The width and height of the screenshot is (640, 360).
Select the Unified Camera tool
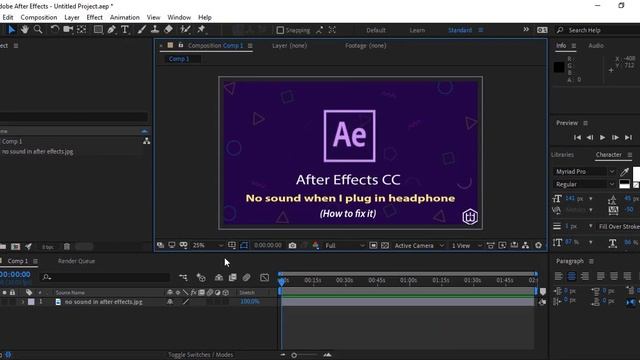(x=68, y=29)
